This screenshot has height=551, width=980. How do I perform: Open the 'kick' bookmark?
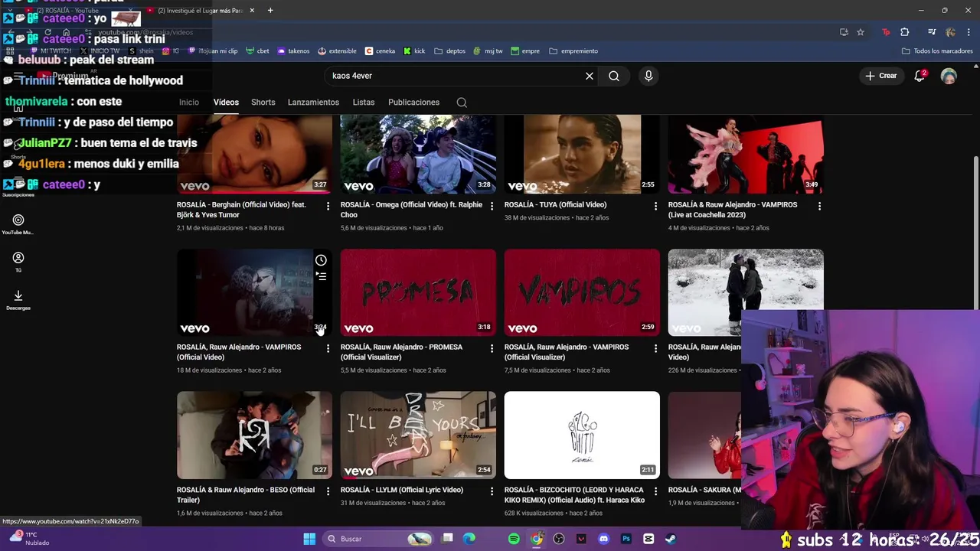click(414, 51)
